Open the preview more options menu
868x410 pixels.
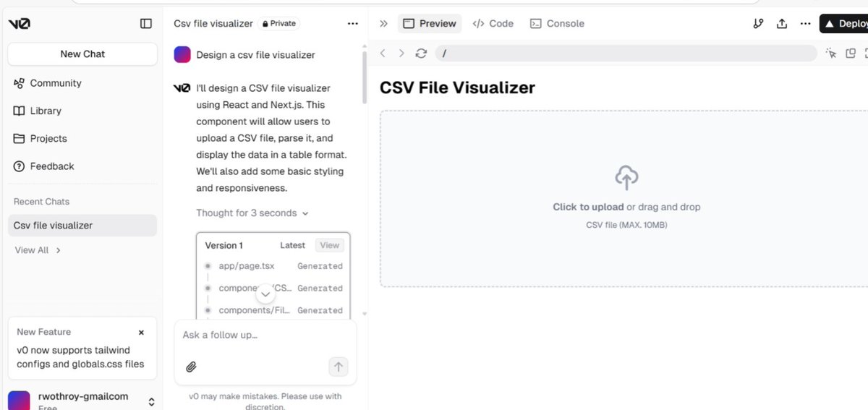[805, 24]
